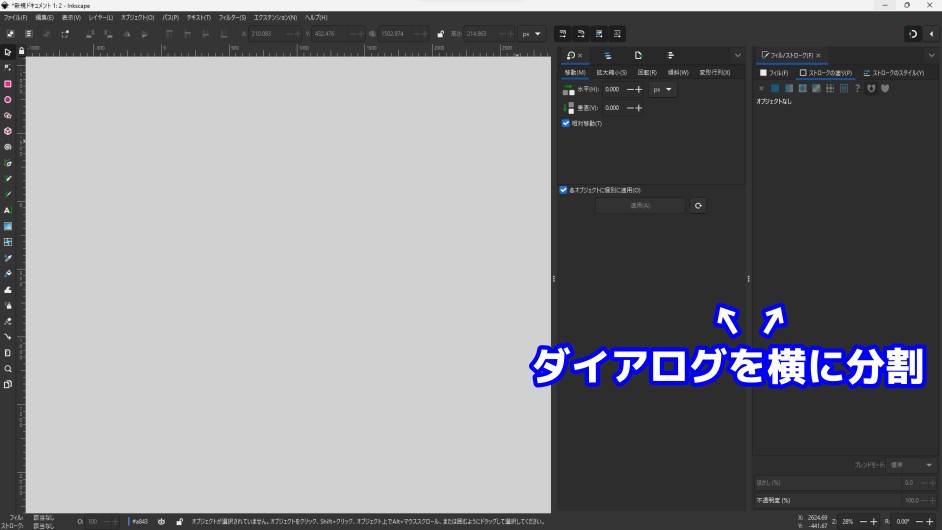This screenshot has width=942, height=530.
Task: Toggle move gradients with objects option
Action: tap(599, 34)
